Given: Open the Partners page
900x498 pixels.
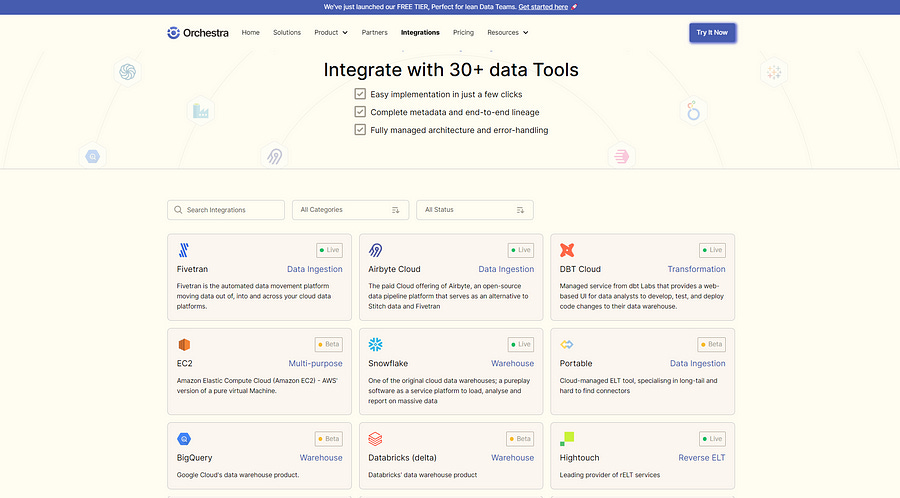Looking at the screenshot, I should pyautogui.click(x=374, y=33).
